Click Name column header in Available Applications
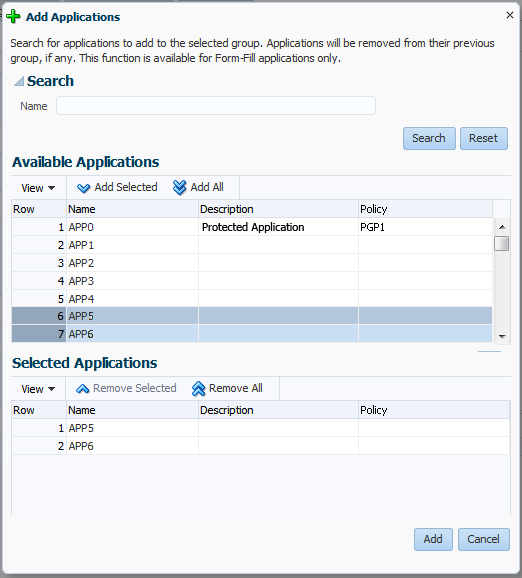522x578 pixels. 132,209
